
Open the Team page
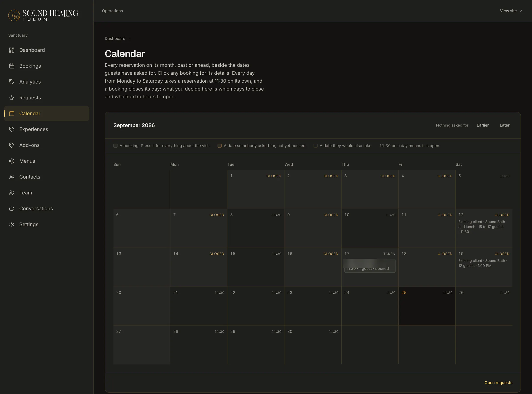[x=47, y=193]
